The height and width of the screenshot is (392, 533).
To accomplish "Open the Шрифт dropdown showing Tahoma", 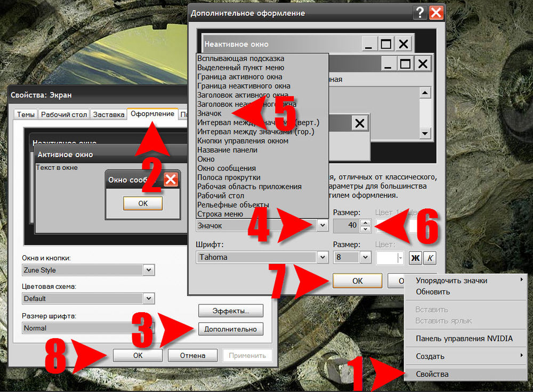I will pyautogui.click(x=322, y=257).
